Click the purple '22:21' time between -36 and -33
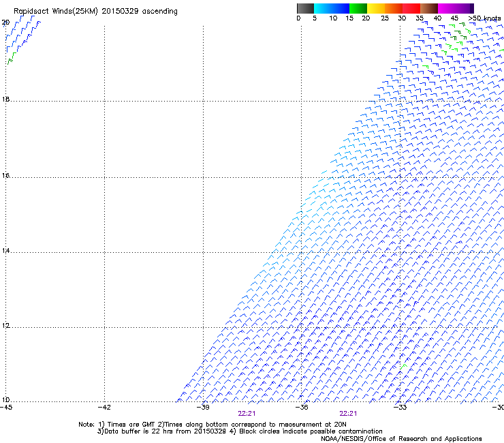This screenshot has height=443, width=504. [348, 414]
